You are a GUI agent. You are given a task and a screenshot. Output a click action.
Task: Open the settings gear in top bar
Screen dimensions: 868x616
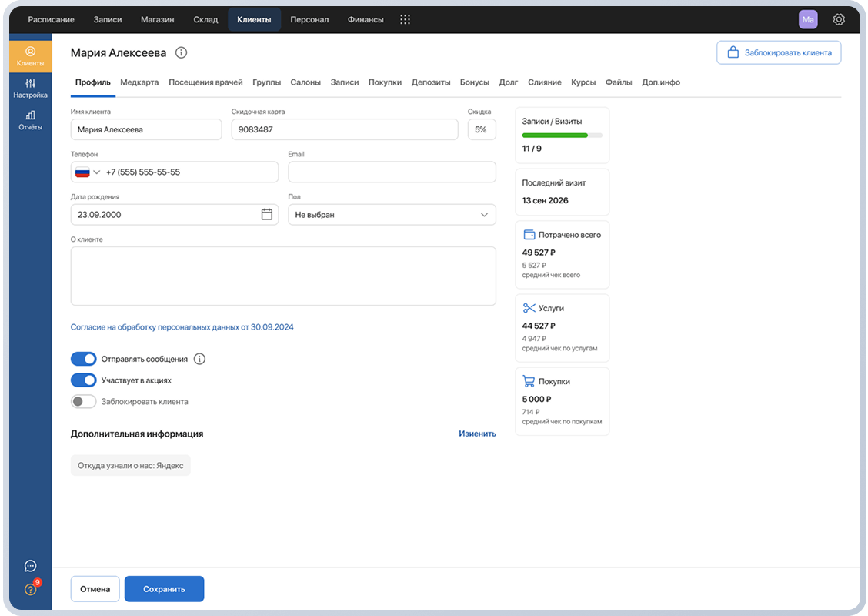click(839, 19)
